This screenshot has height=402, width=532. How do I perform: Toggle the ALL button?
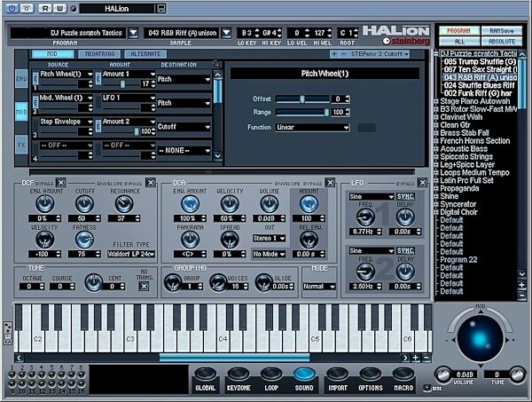tap(459, 42)
